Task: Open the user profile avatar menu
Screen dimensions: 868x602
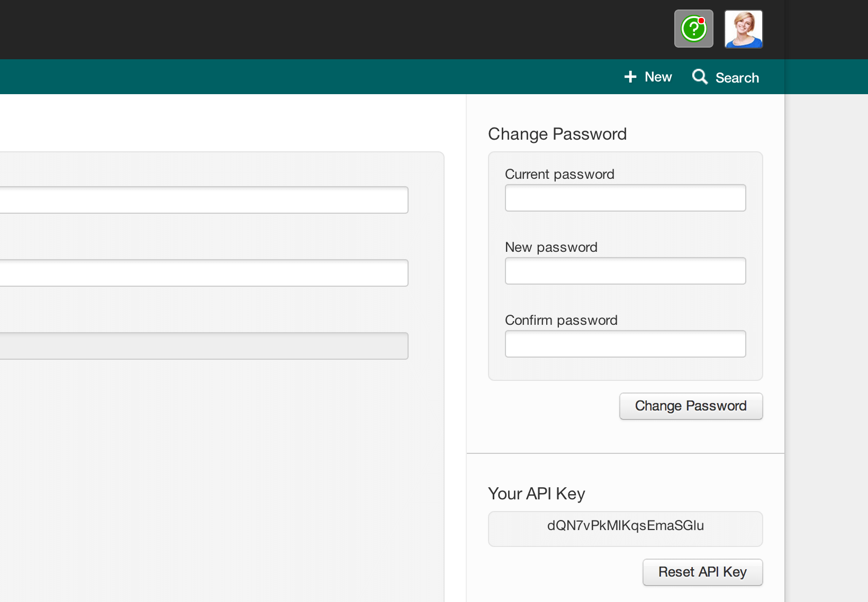Action: tap(743, 29)
